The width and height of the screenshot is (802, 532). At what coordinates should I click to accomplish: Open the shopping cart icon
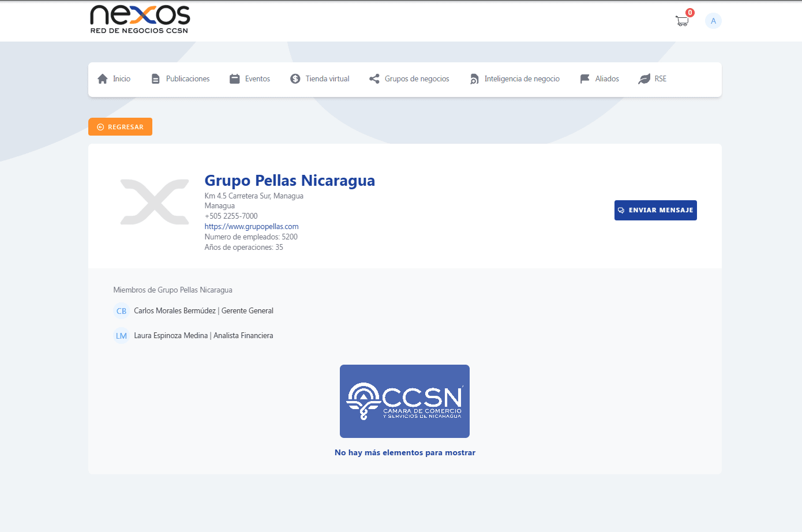coord(682,21)
